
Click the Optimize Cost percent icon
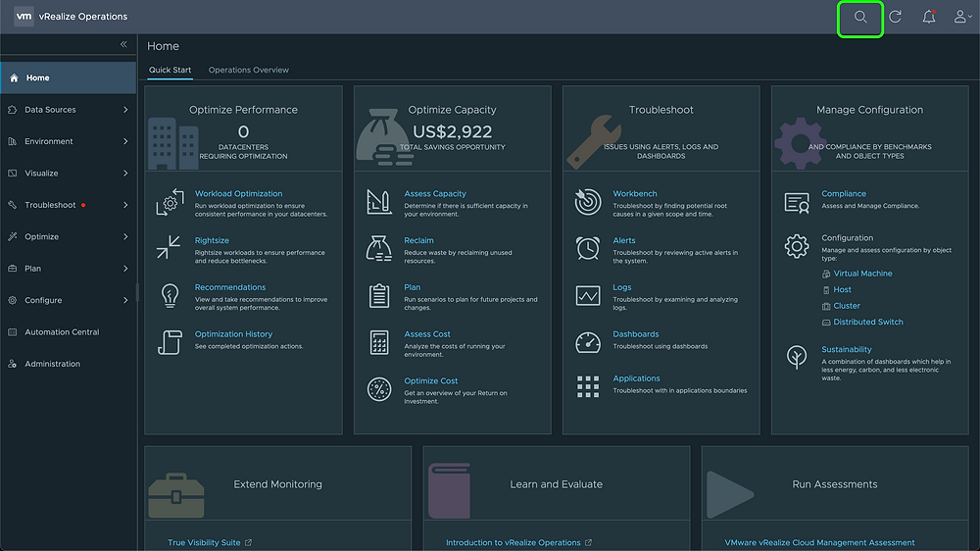click(378, 389)
